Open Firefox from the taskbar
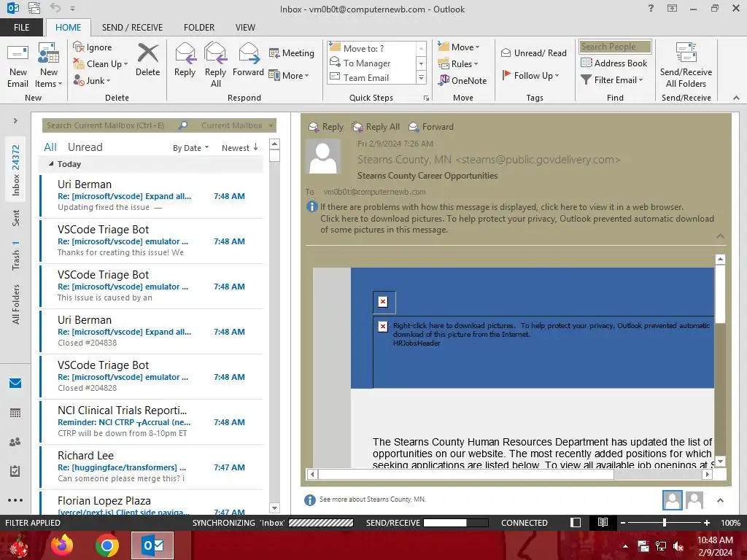 coord(62,545)
